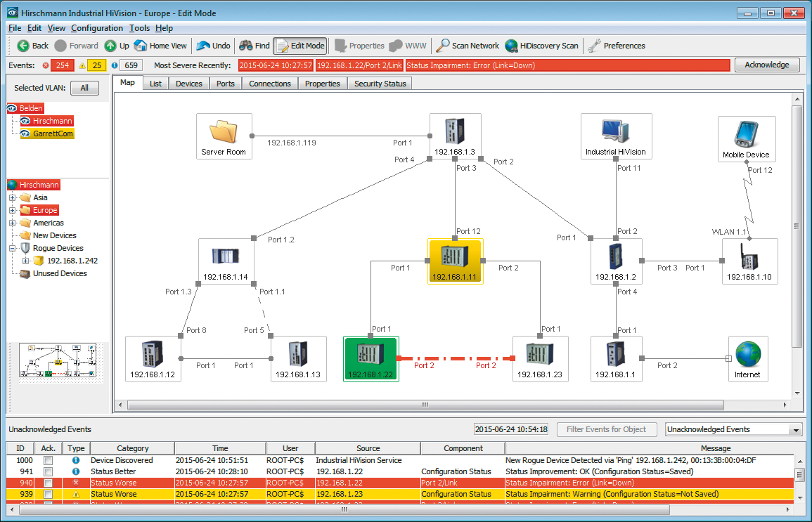Select the Internet globe icon on map
812x522 pixels.
coord(747,353)
